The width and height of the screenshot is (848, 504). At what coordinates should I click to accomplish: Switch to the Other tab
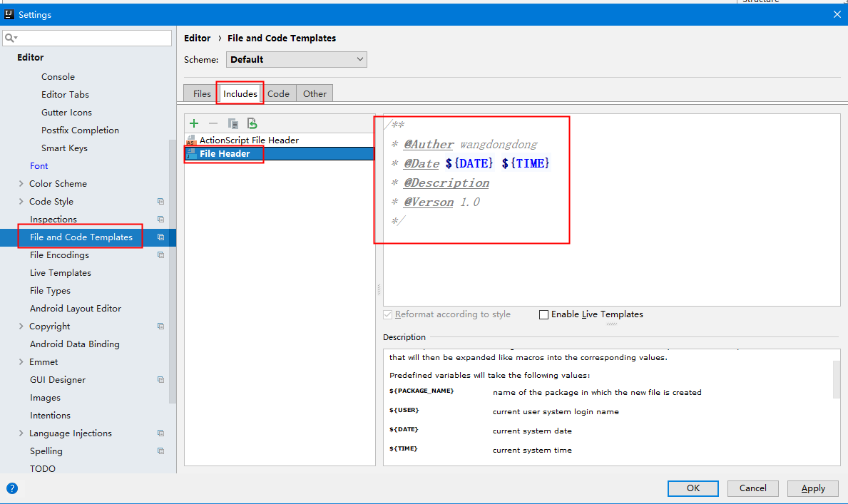(315, 93)
